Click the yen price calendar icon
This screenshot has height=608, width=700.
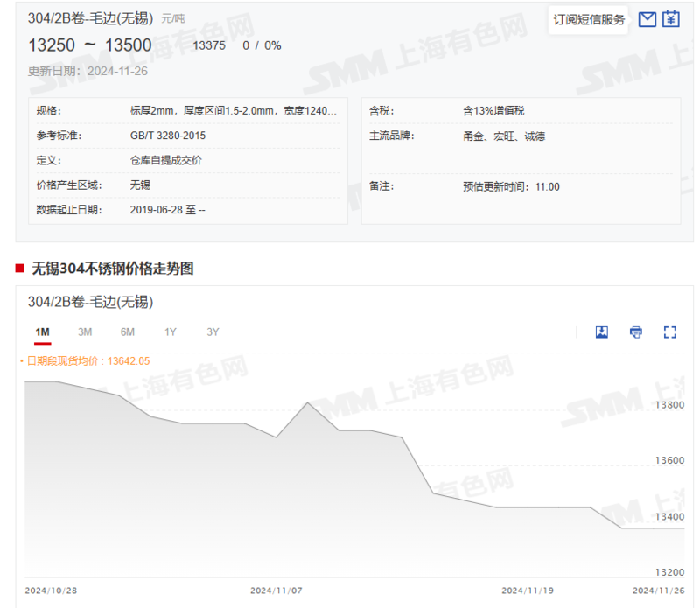[x=670, y=19]
